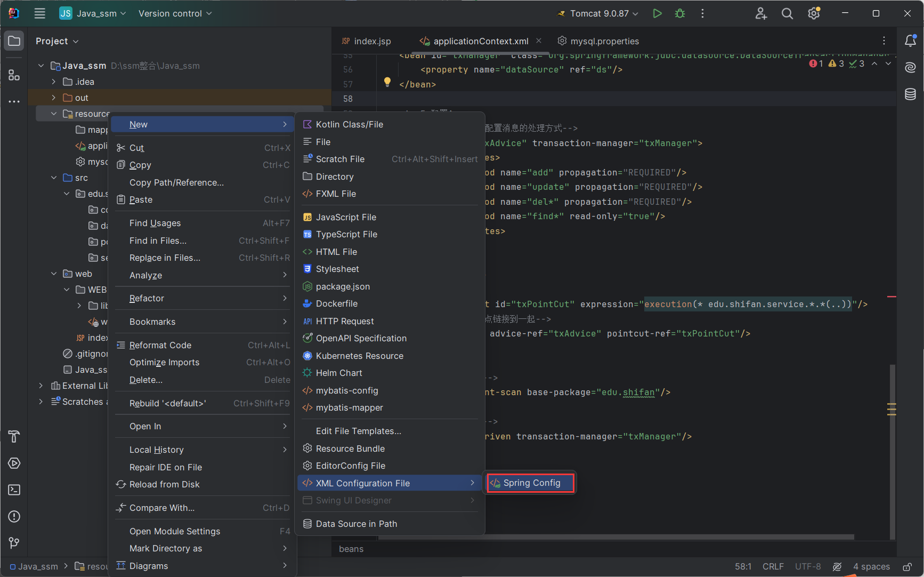Screen dimensions: 924x577
Task: Open Notifications bell icon
Action: (910, 41)
